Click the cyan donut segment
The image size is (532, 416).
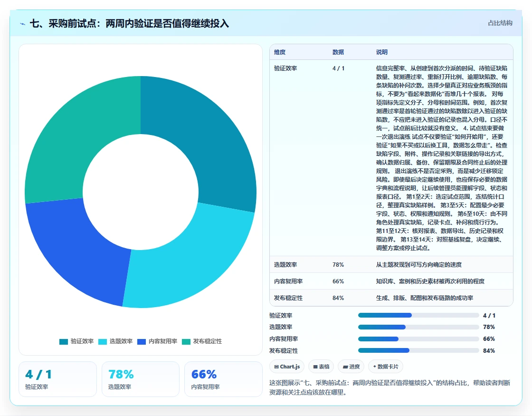pyautogui.click(x=197, y=258)
